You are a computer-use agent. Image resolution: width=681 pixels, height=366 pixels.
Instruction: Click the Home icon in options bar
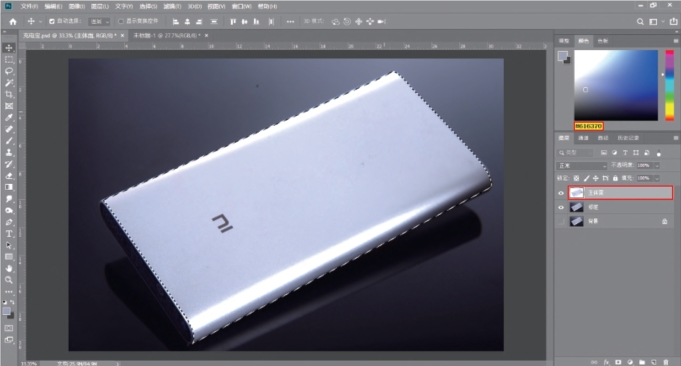(13, 21)
